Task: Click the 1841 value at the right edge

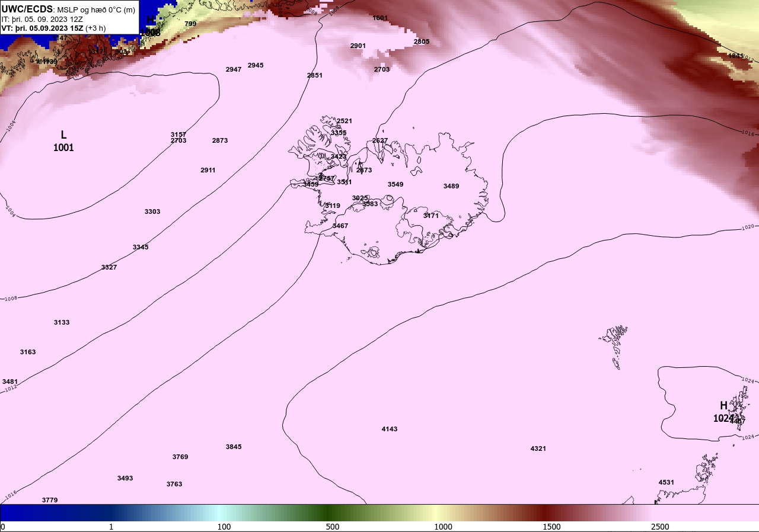Action: 736,56
